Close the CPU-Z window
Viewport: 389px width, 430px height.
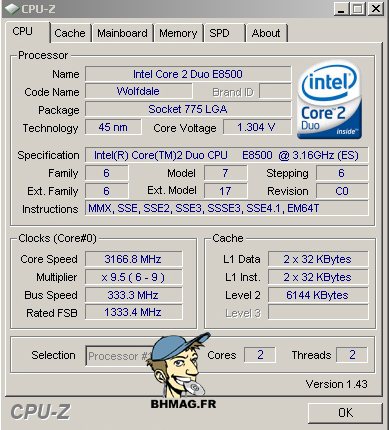(376, 9)
